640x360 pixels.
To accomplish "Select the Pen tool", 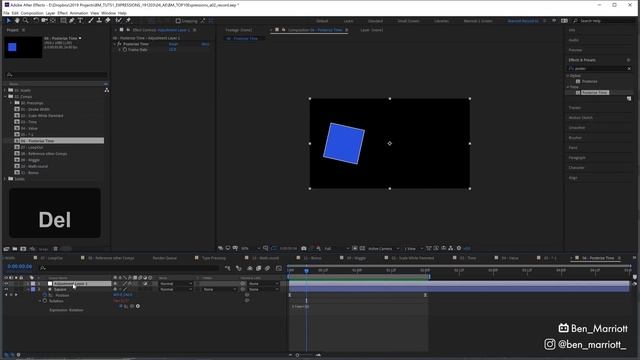I will coord(72,20).
